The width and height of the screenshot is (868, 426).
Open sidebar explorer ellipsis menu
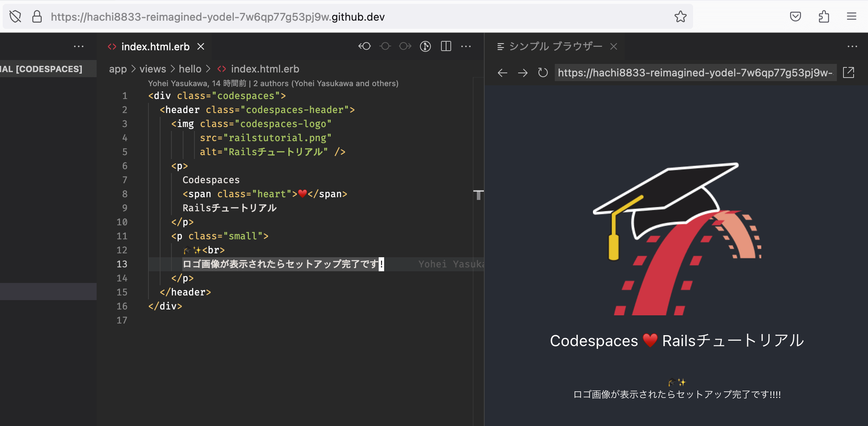click(x=79, y=46)
